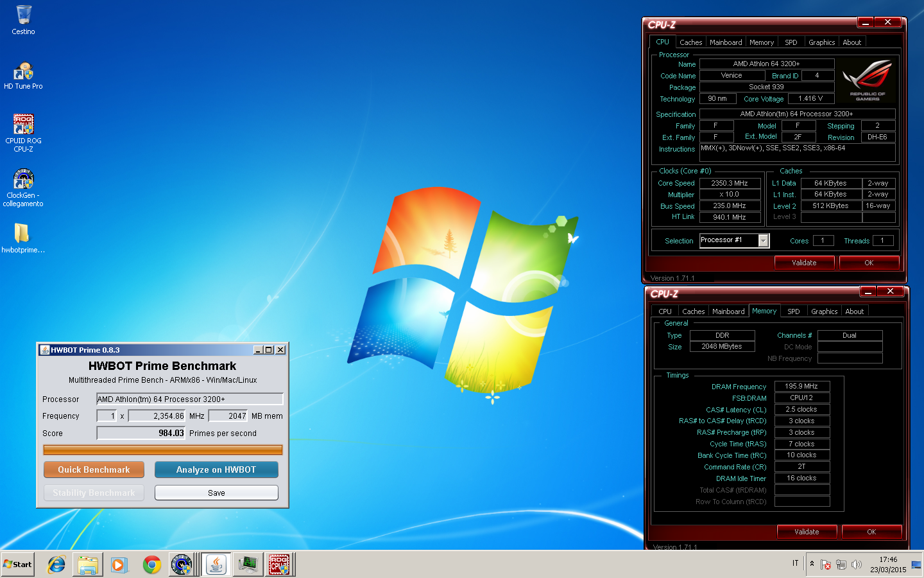
Task: Click the DRAM Frequency 195.9 MHz value
Action: [802, 387]
